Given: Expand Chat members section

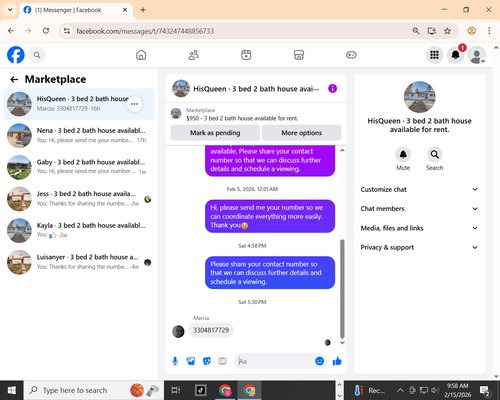Looking at the screenshot, I should (x=419, y=209).
